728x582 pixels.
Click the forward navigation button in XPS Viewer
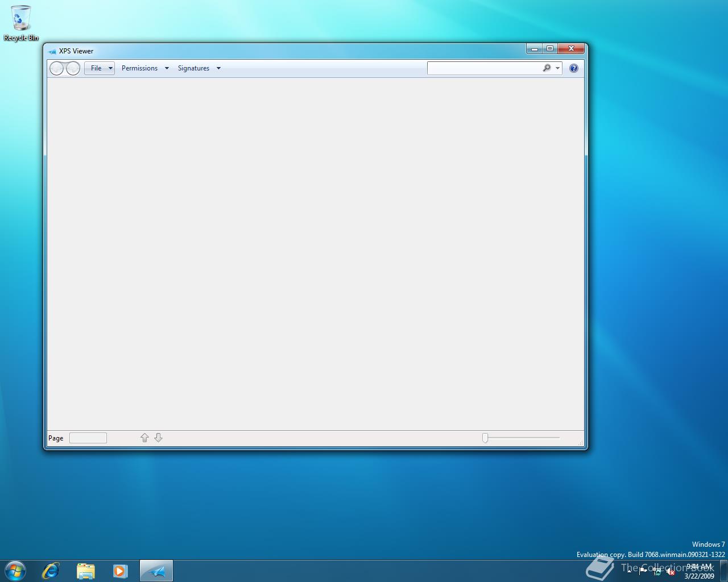point(73,69)
